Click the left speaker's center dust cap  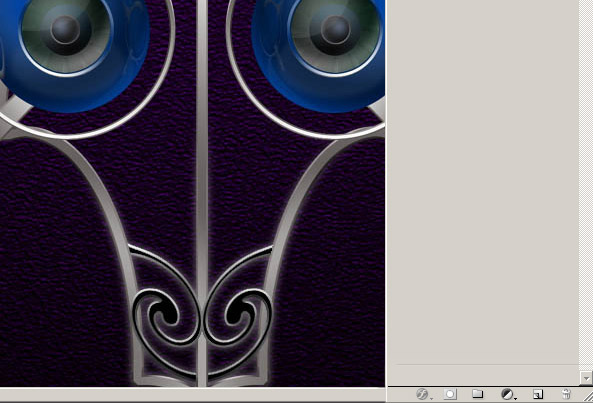tap(65, 30)
